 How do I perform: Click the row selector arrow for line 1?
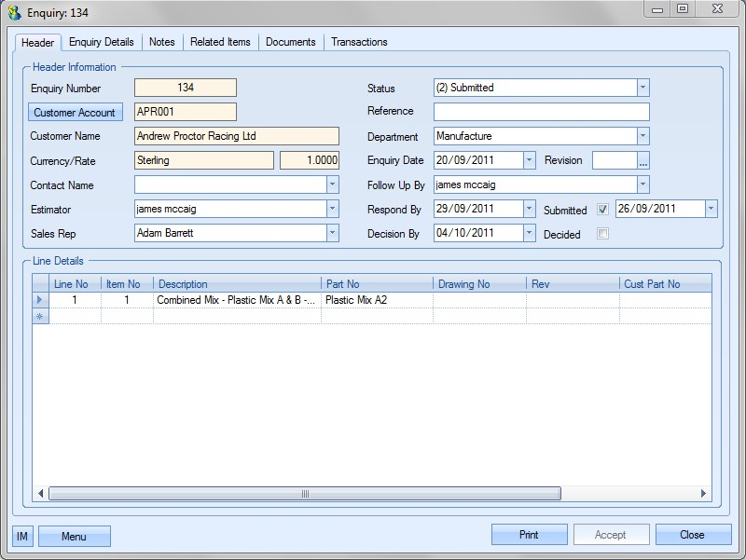(x=39, y=300)
